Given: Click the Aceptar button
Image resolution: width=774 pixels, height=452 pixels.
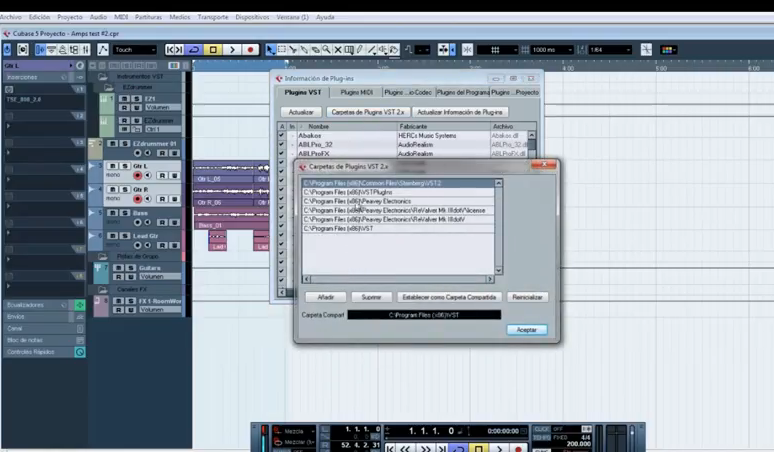Looking at the screenshot, I should point(527,330).
